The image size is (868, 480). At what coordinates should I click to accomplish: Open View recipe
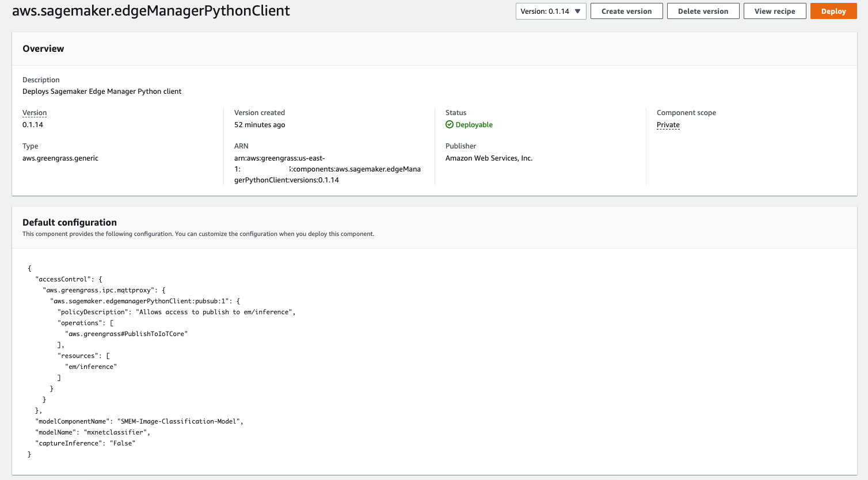(x=775, y=12)
